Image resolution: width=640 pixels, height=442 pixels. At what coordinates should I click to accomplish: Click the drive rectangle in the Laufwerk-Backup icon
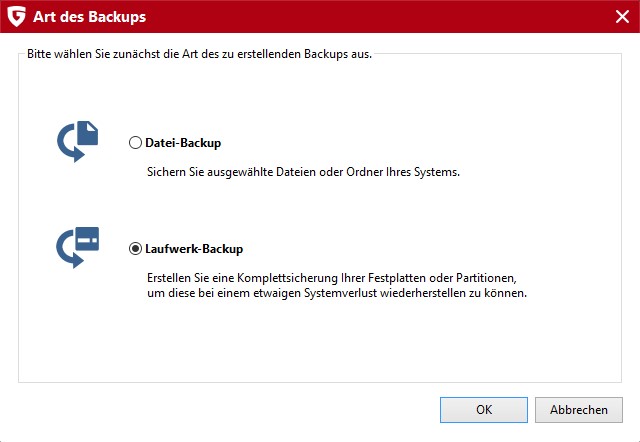(x=87, y=239)
